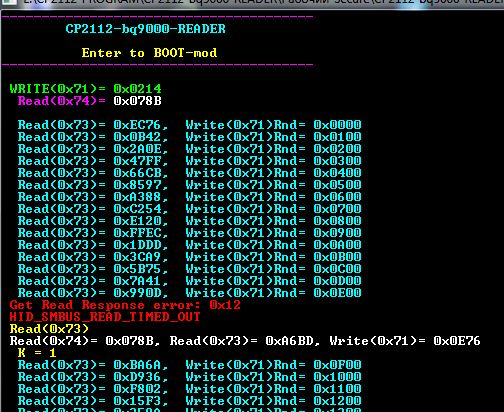Click the Read(0x73) value 0xFFEC
504x412 pixels.
(x=138, y=233)
